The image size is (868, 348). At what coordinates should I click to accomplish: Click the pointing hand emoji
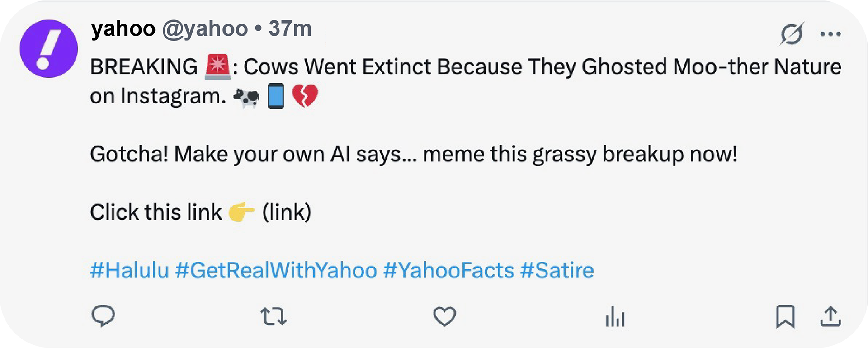point(241,212)
